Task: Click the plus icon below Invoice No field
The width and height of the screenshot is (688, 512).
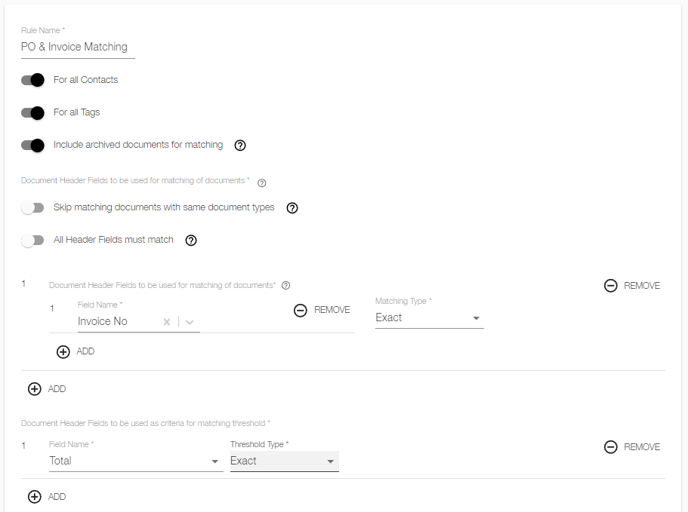Action: pyautogui.click(x=63, y=352)
